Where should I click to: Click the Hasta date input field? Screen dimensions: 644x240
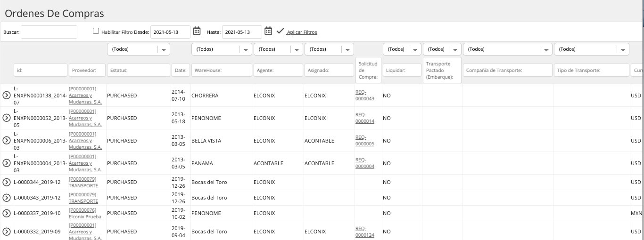[242, 32]
